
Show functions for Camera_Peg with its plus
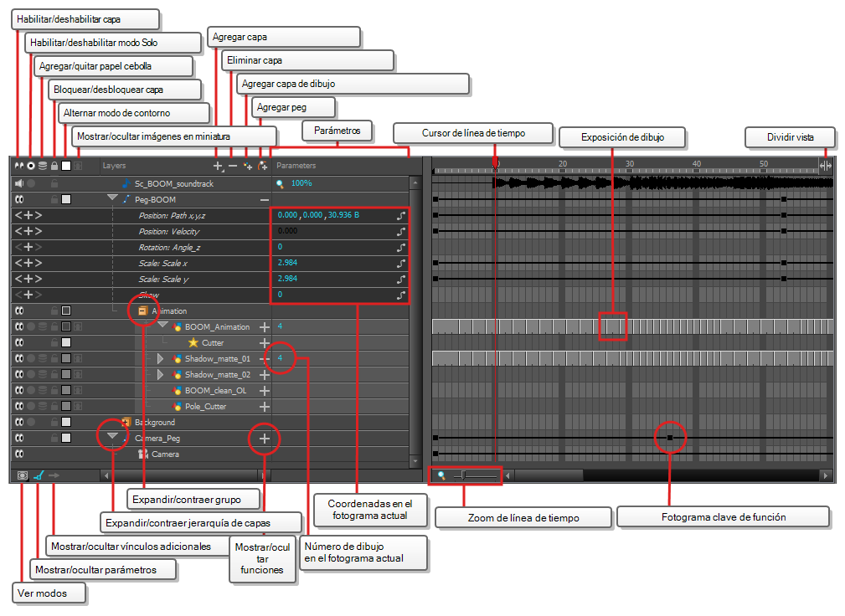(x=265, y=439)
